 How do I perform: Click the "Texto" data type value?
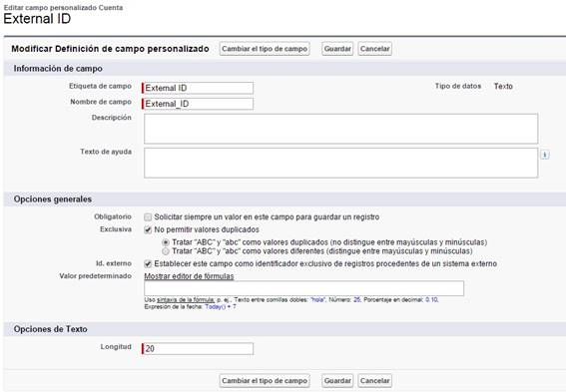click(x=503, y=86)
